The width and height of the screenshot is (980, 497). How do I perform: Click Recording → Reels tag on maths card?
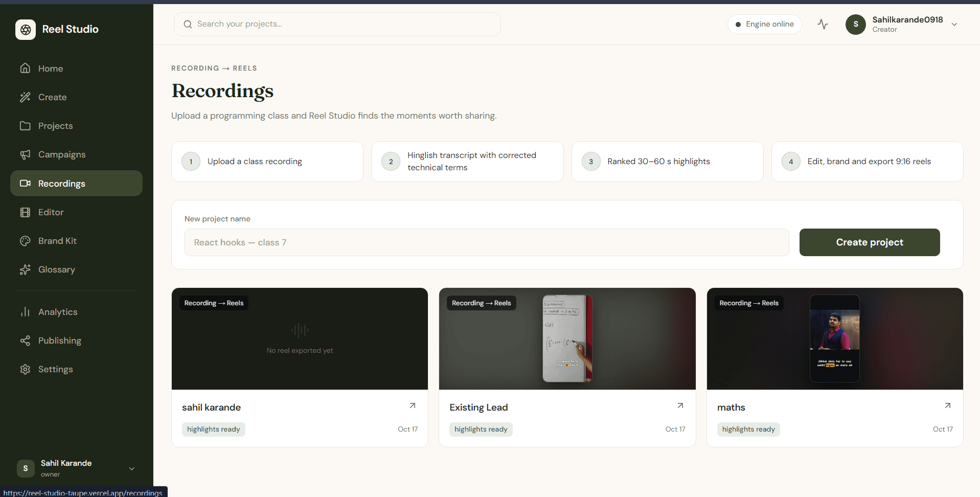[x=749, y=303]
